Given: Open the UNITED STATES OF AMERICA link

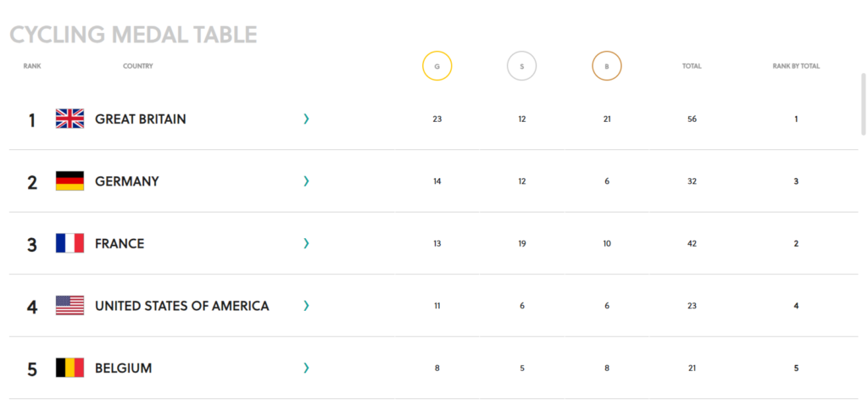Looking at the screenshot, I should click(x=182, y=306).
